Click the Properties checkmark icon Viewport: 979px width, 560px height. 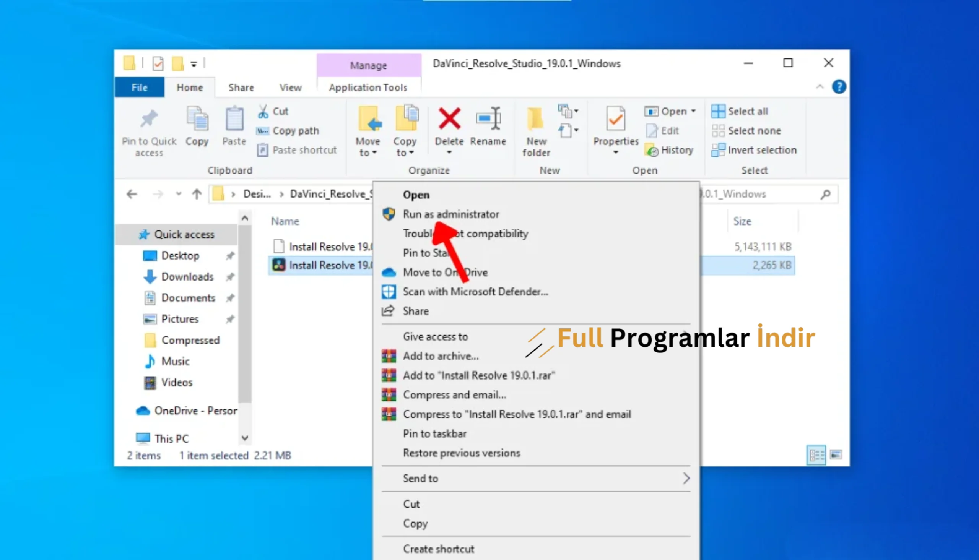point(615,118)
